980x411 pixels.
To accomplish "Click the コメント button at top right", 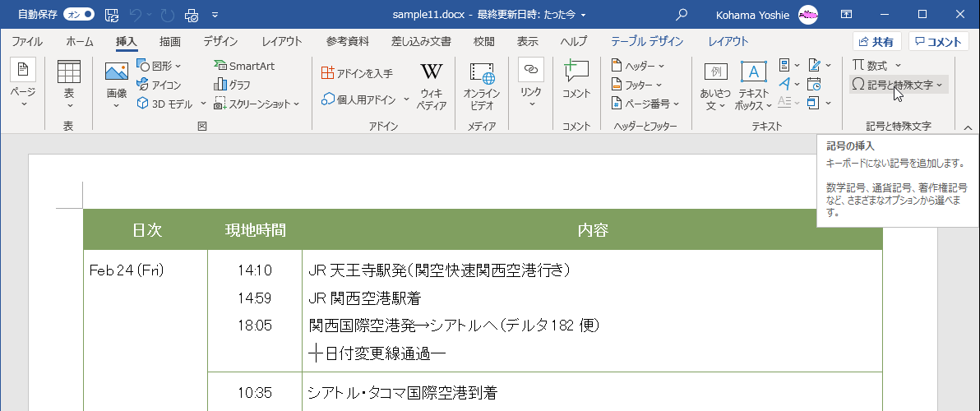I will (939, 42).
